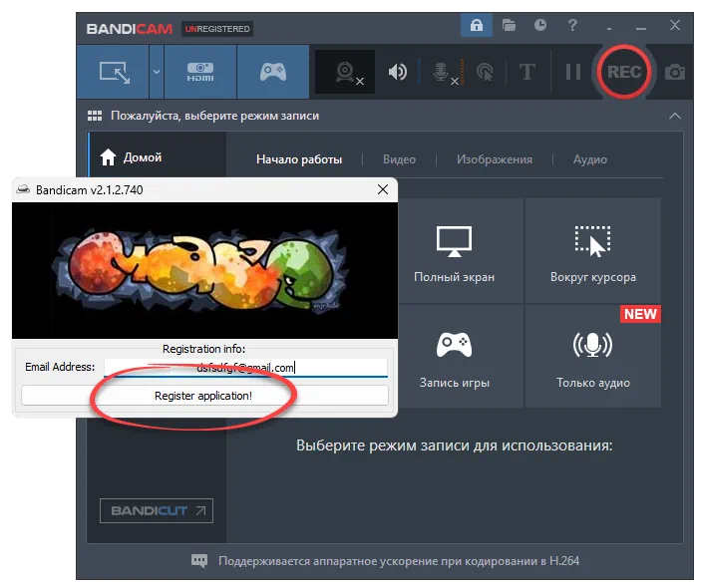Viewport: 702px width, 588px height.
Task: Switch to the Видео tab
Action: pos(399,159)
